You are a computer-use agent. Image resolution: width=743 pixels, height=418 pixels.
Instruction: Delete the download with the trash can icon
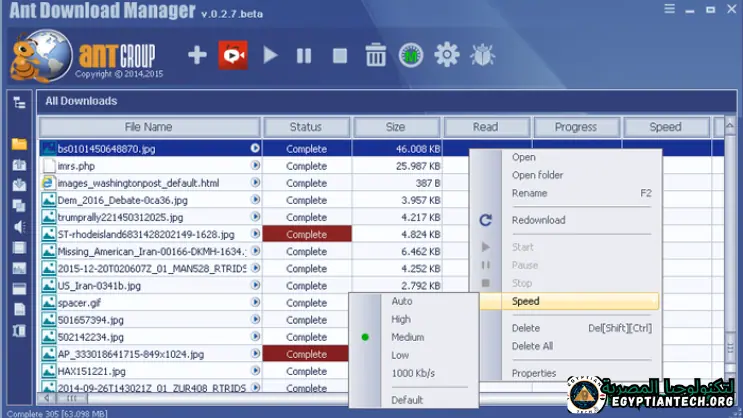coord(376,55)
